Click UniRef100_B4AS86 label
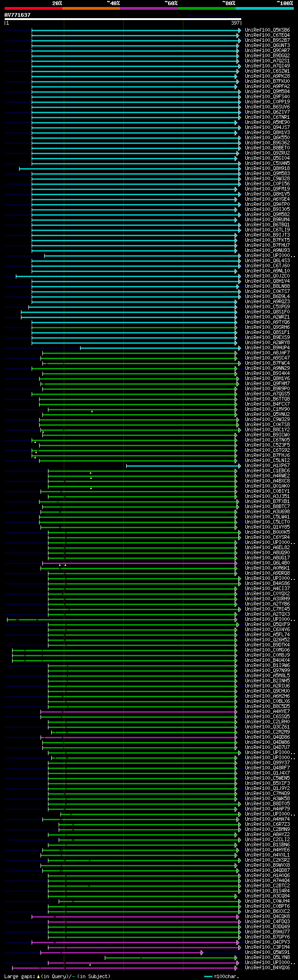298x980 pixels. [x=267, y=584]
